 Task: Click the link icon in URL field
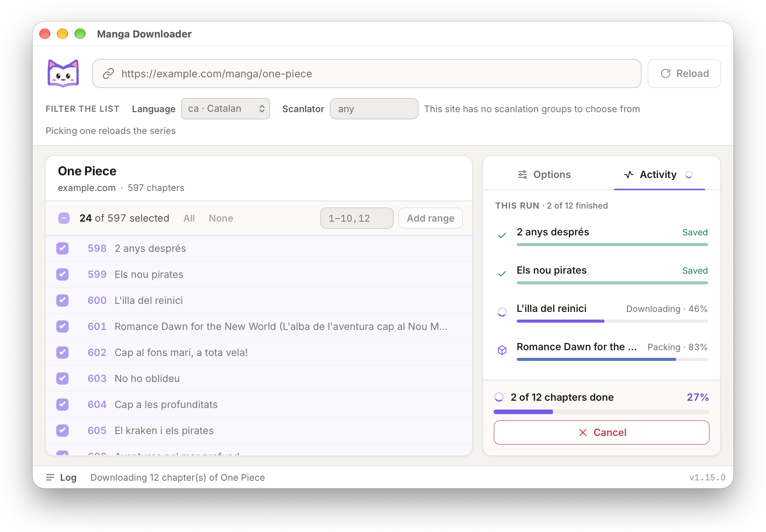click(x=108, y=73)
